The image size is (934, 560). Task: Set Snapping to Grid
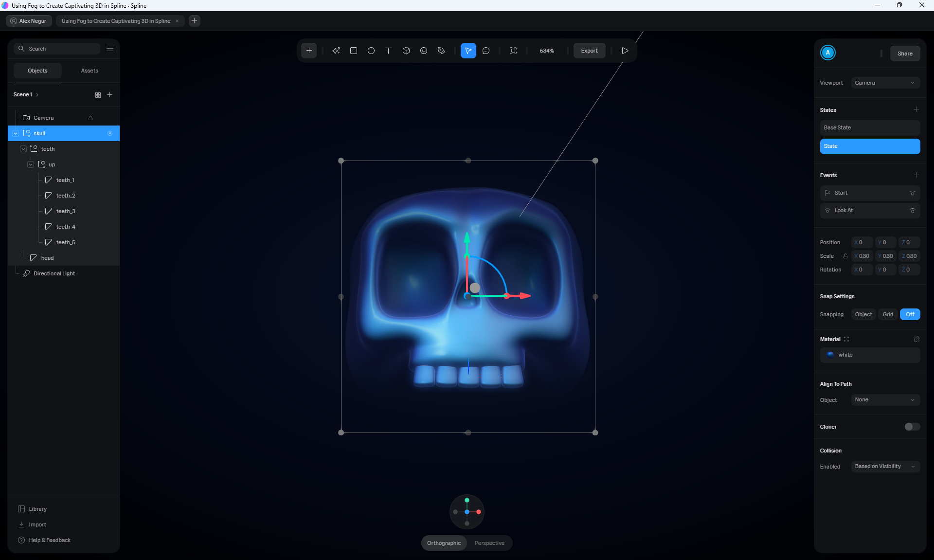(x=888, y=314)
